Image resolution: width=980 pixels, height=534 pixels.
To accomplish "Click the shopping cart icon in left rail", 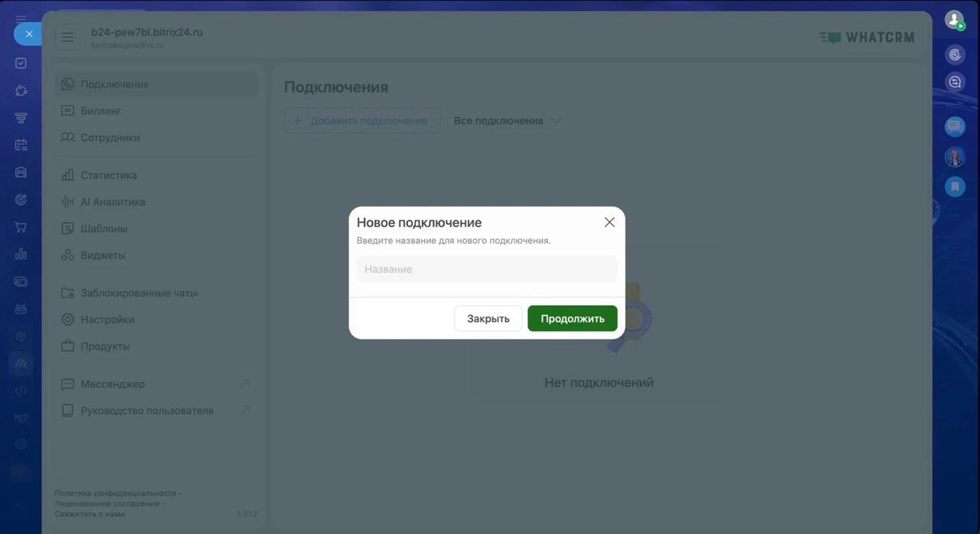I will click(21, 227).
